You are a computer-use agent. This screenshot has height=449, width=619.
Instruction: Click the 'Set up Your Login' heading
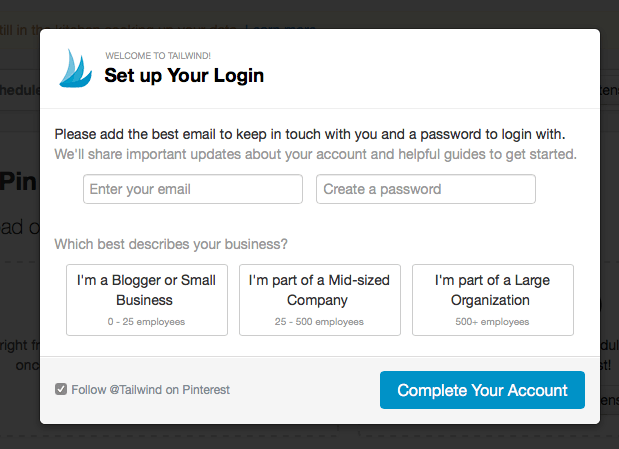click(184, 75)
